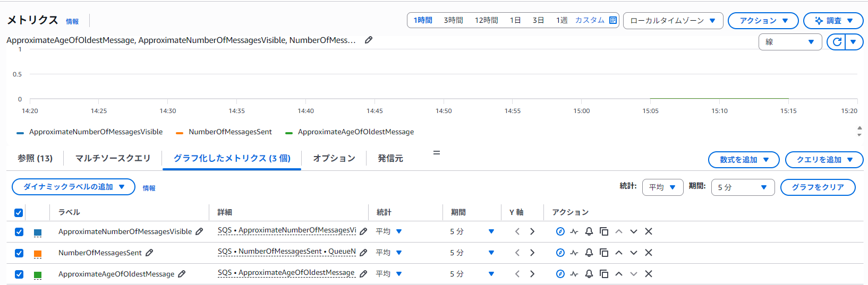Uncheck the ApproximateNumberOfMessagesVisible metric checkbox
Image resolution: width=868 pixels, height=285 pixels.
tap(19, 232)
